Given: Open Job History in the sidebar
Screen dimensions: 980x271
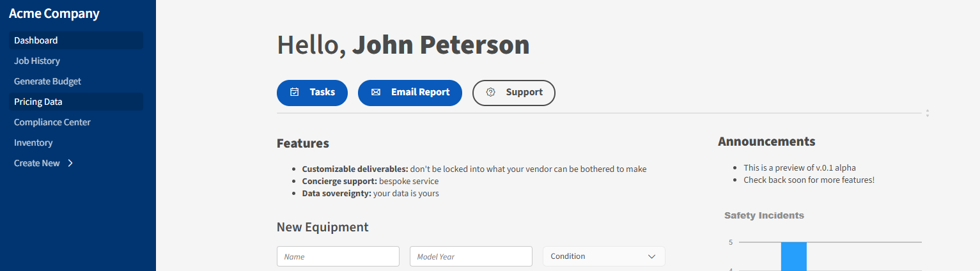Looking at the screenshot, I should (37, 61).
